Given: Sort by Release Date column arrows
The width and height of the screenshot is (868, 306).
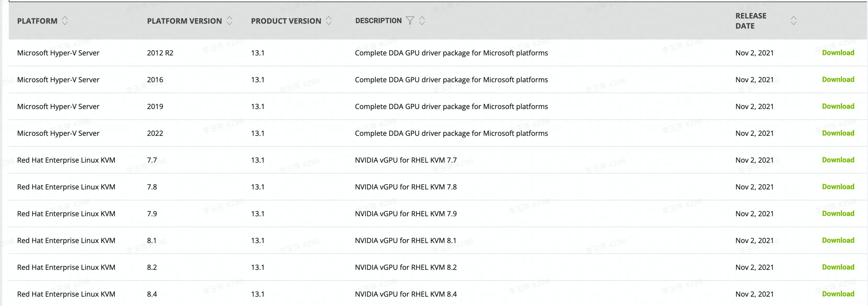Looking at the screenshot, I should [794, 21].
